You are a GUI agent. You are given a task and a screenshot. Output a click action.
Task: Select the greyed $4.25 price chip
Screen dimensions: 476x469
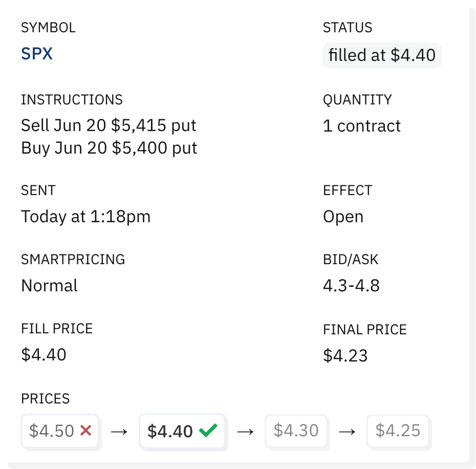tap(398, 430)
